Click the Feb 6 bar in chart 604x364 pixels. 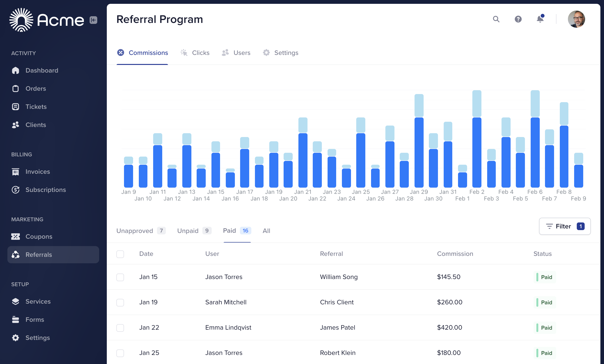pos(535,139)
